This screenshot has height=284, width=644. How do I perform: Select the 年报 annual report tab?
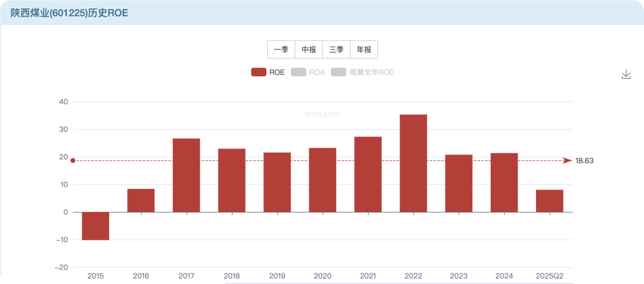(x=364, y=50)
